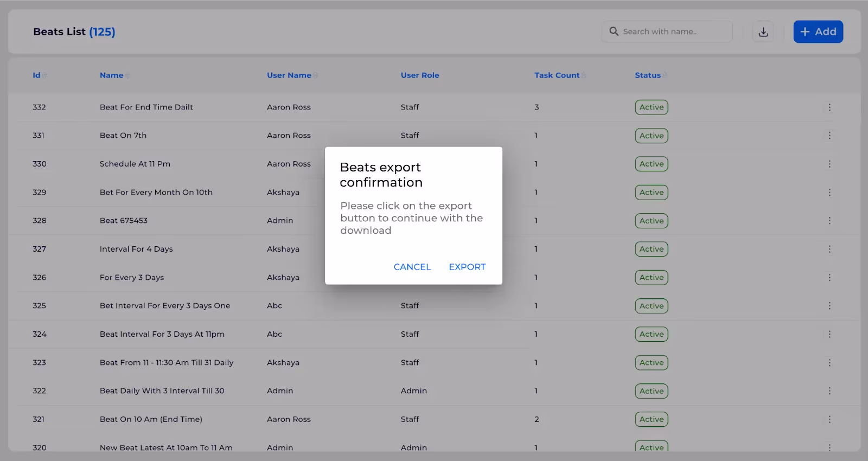The image size is (868, 461).
Task: Open the three-dot menu for row 322
Action: pyautogui.click(x=829, y=391)
